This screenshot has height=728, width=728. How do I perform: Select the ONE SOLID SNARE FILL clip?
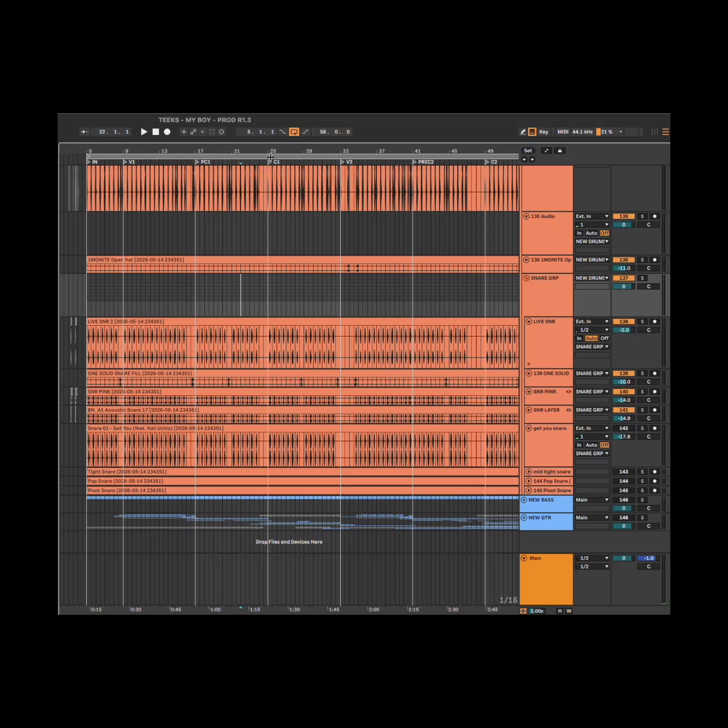click(x=303, y=378)
